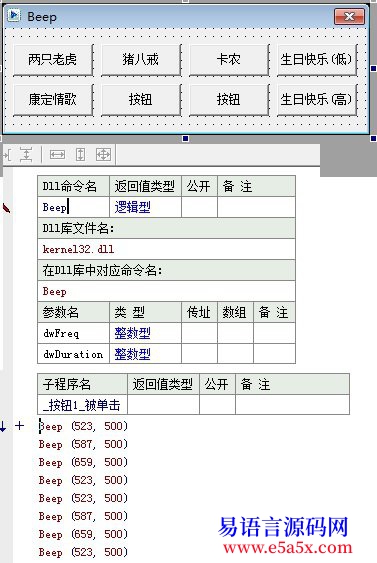This screenshot has width=377, height=563.
Task: Click the 生日快乐(低) button
Action: 317,60
